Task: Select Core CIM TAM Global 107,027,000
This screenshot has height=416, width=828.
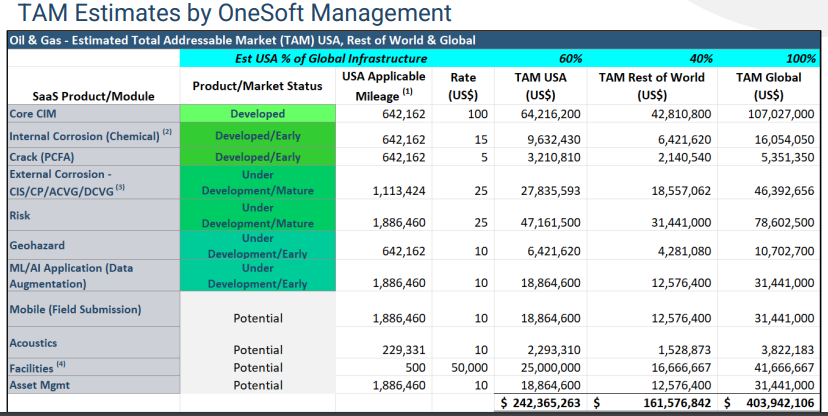Action: click(x=780, y=114)
